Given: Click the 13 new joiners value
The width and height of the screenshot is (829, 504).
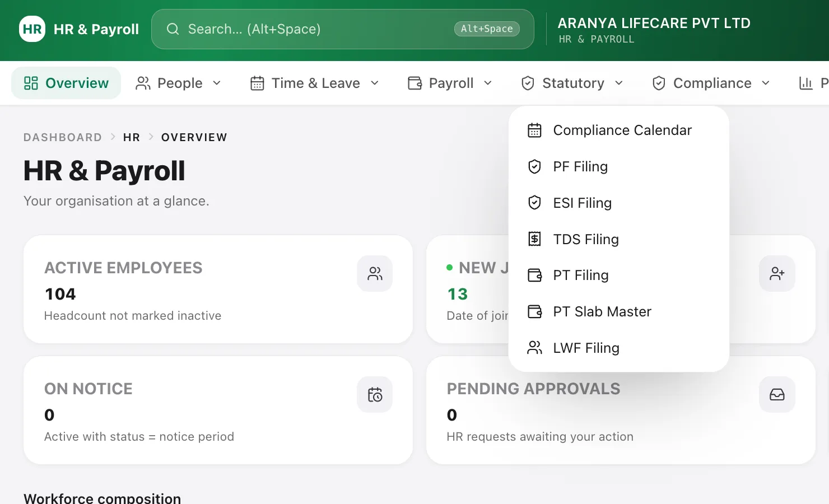Looking at the screenshot, I should click(x=458, y=294).
